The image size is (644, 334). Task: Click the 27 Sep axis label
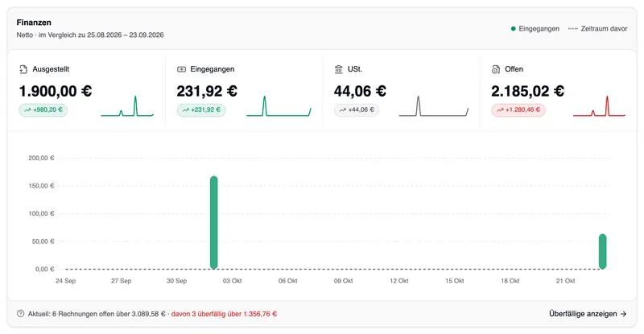click(x=122, y=281)
